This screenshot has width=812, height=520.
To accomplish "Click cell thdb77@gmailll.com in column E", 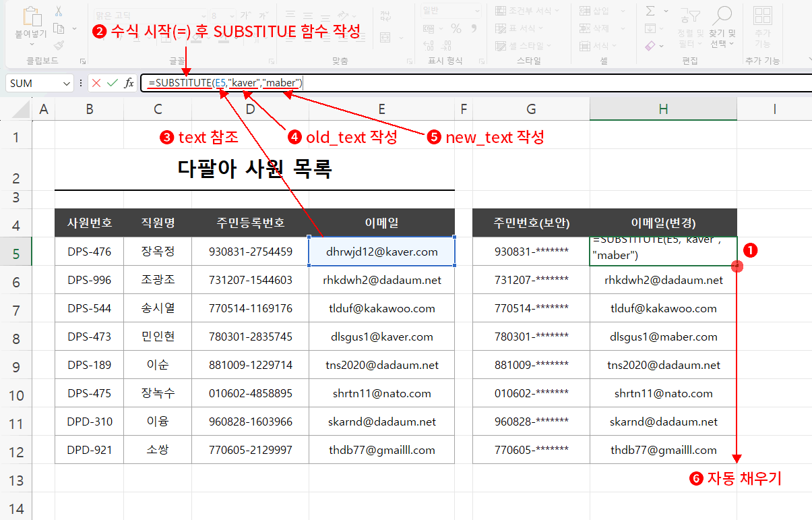I will tap(381, 450).
